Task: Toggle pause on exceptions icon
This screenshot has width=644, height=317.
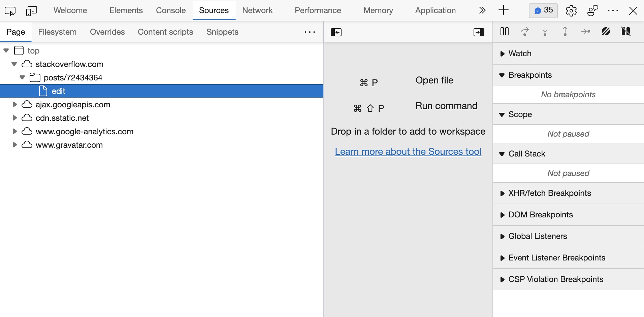Action: click(x=626, y=32)
